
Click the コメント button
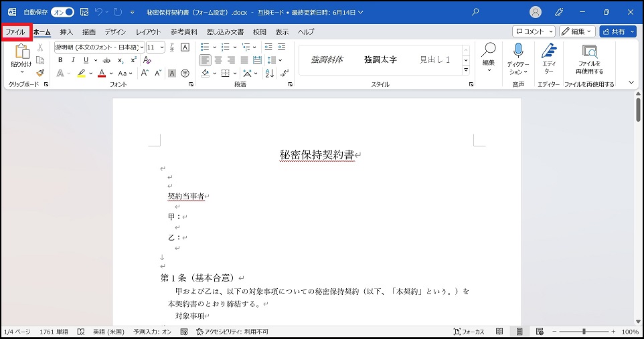tap(534, 31)
